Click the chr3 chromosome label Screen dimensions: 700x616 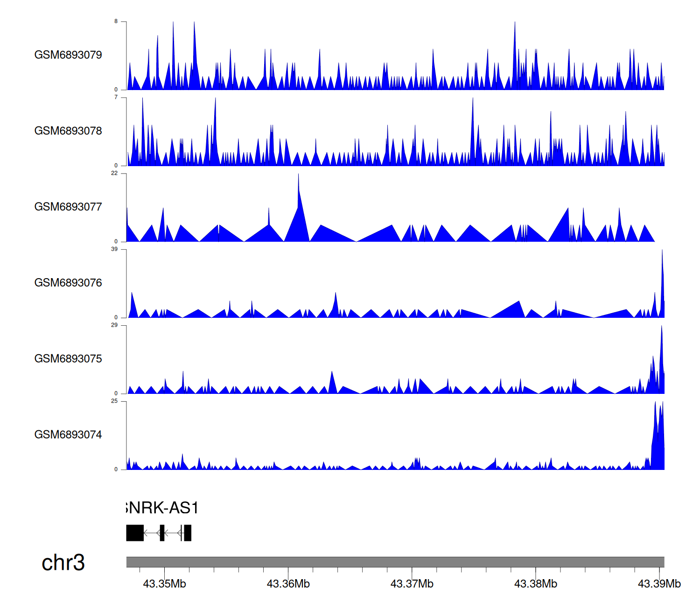point(63,563)
